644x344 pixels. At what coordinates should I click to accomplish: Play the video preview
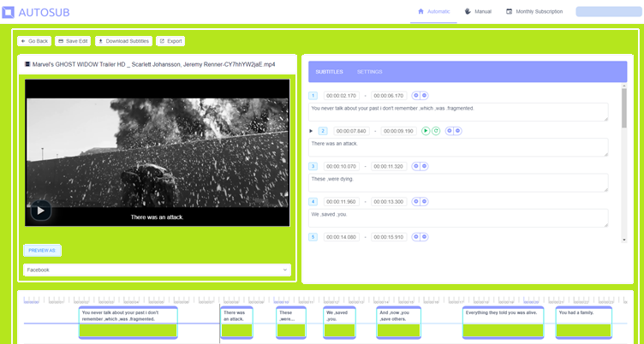(40, 211)
